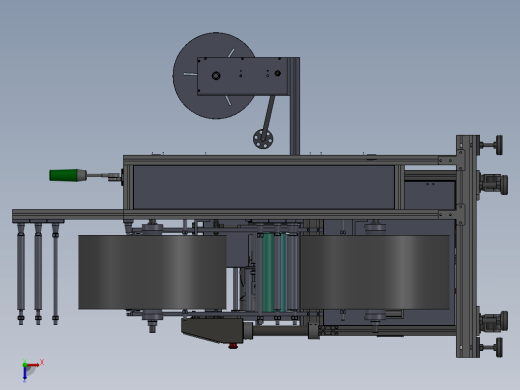Viewport: 520px width, 390px height.
Task: Click the blue Z axis of the triad
Action: 25,373
